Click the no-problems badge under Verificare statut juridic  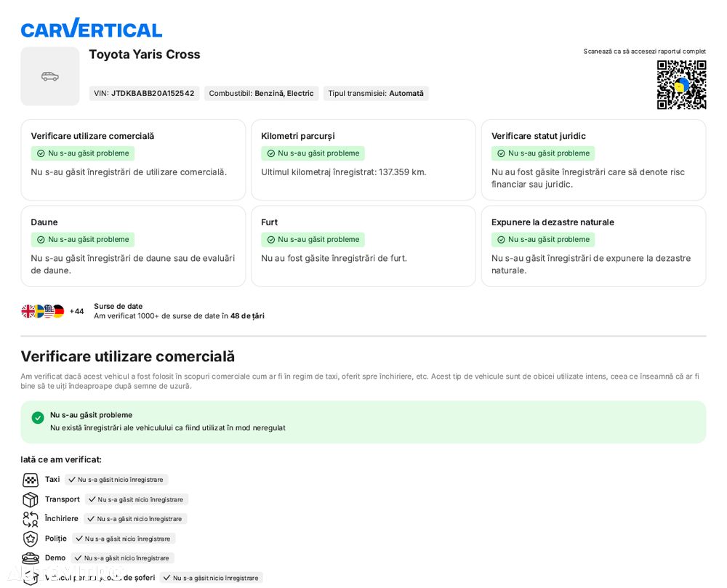tap(543, 153)
